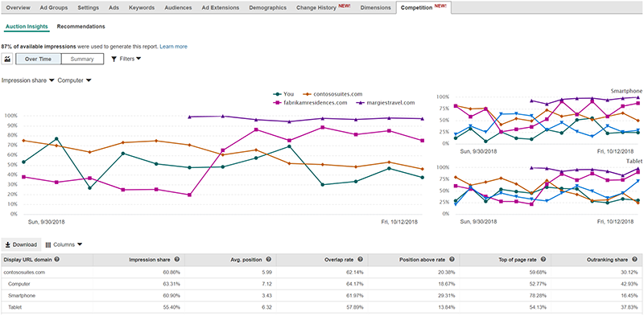Click the help icon beside Overlap rate

(x=360, y=260)
